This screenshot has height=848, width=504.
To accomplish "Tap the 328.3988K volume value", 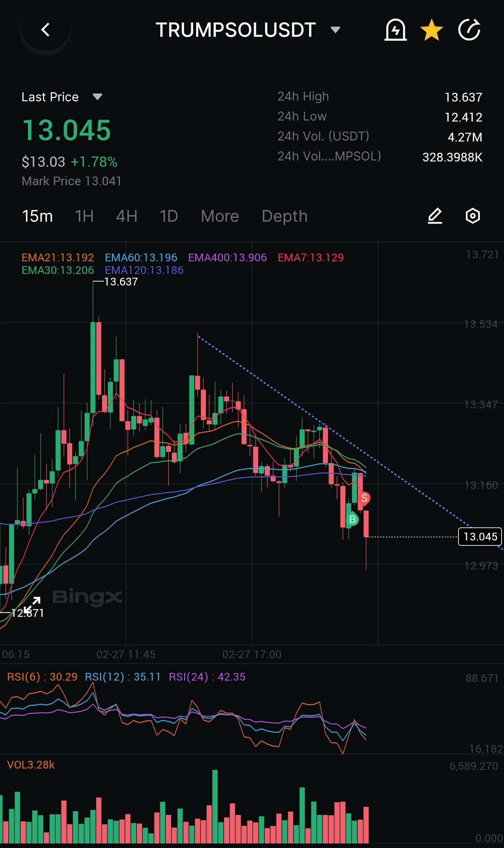I will coord(452,157).
